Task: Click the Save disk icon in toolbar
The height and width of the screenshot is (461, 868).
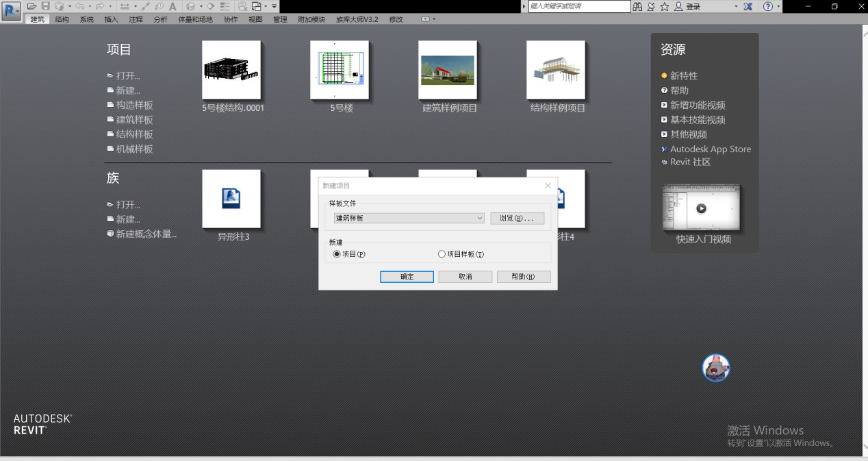Action: pyautogui.click(x=45, y=6)
